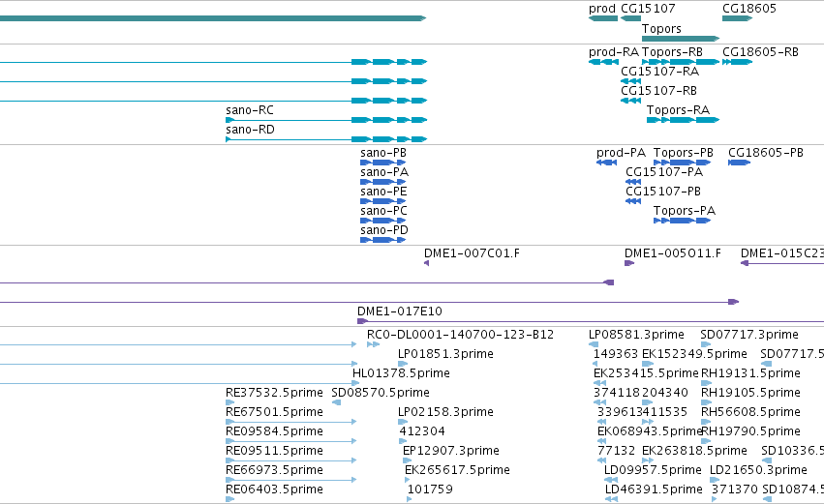Select the RH56608.5prime EST
The width and height of the screenshot is (824, 504).
(x=706, y=422)
